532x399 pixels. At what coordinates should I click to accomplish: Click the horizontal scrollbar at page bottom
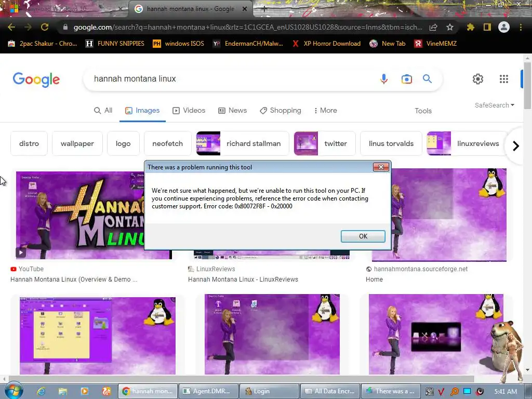coord(241,379)
